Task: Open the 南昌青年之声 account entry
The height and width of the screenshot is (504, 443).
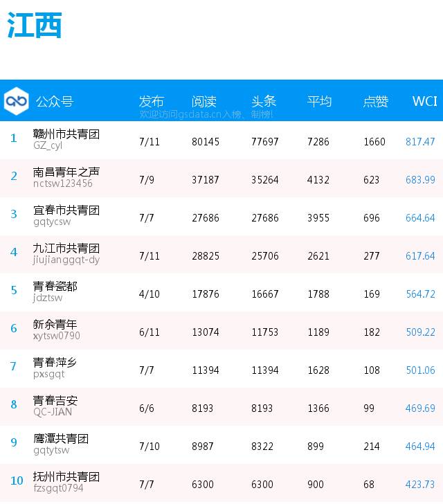Action: click(x=66, y=172)
